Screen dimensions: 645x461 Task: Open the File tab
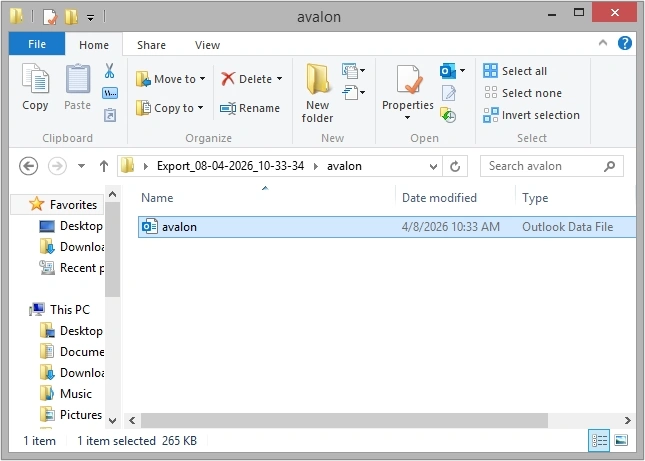[37, 44]
